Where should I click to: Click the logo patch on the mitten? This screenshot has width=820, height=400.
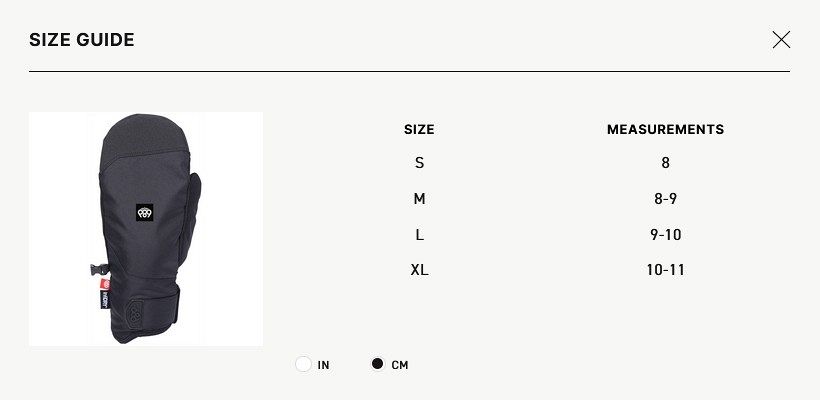[x=145, y=213]
